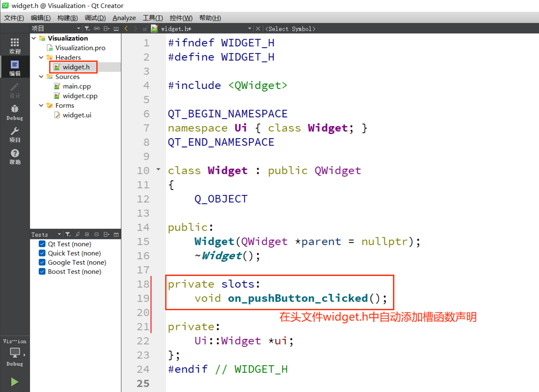This screenshot has width=539, height=392.
Task: Select Visualization.pro in the project tree
Action: pyautogui.click(x=80, y=48)
